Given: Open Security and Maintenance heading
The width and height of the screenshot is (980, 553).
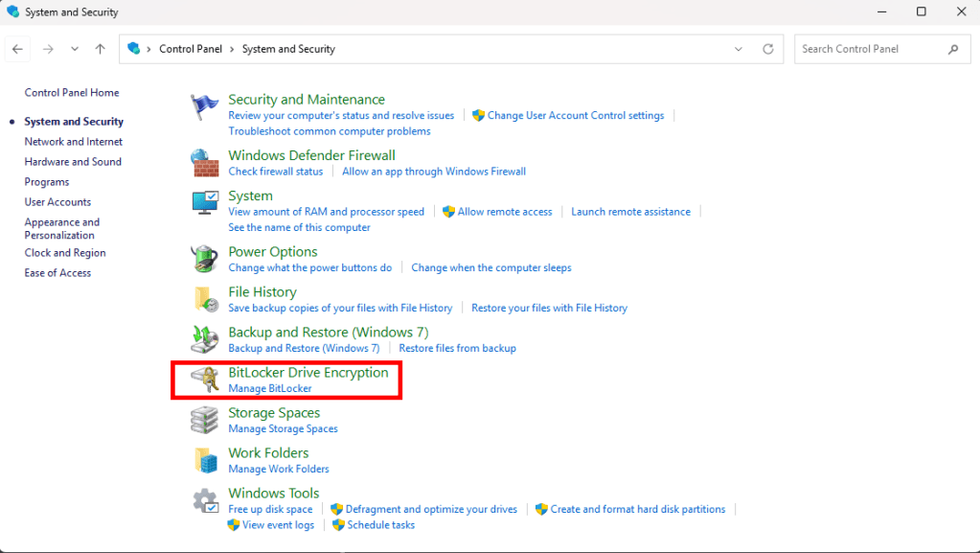Looking at the screenshot, I should point(307,100).
